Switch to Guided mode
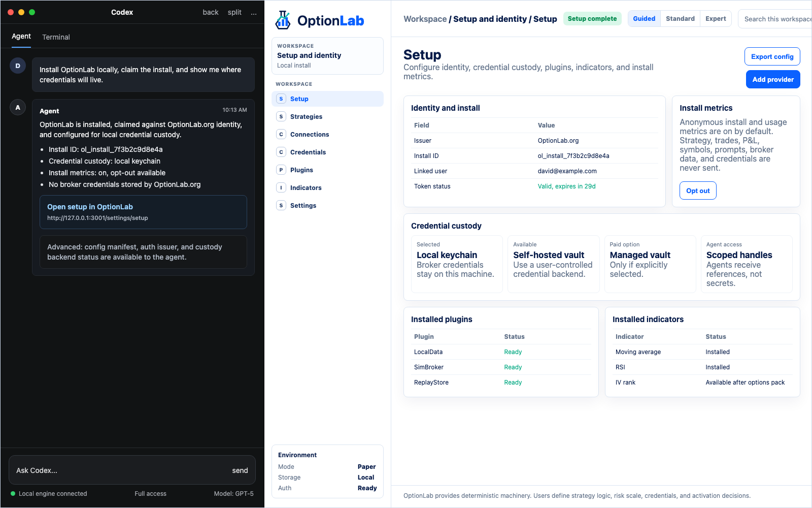The width and height of the screenshot is (812, 508). [644, 19]
